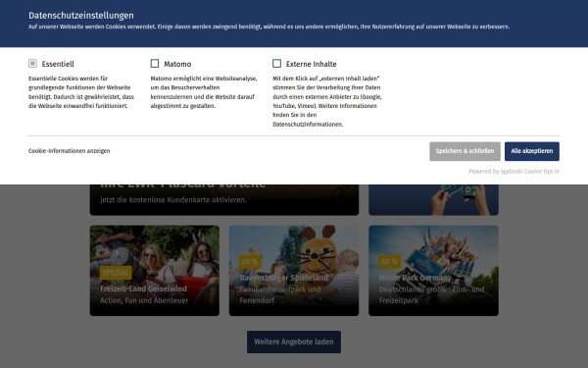Open the card-in-hands banner image

[x=433, y=199]
